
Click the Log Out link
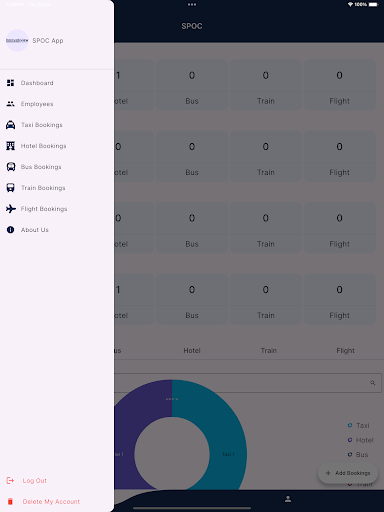(x=35, y=480)
